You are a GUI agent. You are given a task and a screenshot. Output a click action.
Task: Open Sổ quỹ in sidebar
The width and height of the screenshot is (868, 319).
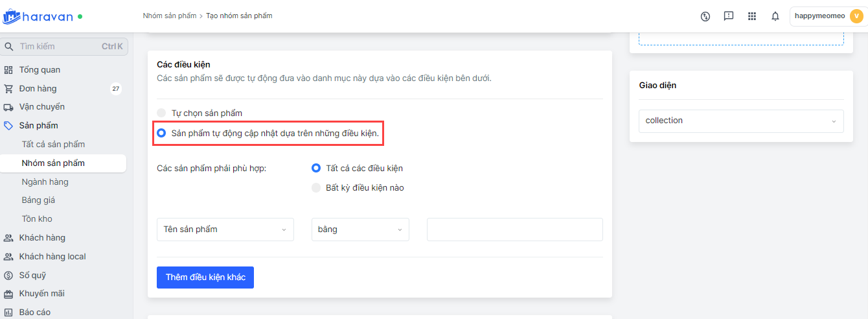[33, 275]
